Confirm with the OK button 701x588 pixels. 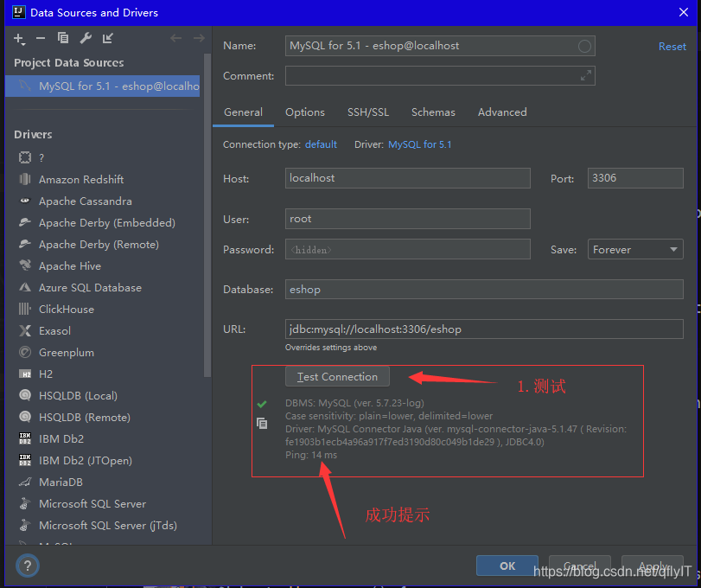coord(507,566)
